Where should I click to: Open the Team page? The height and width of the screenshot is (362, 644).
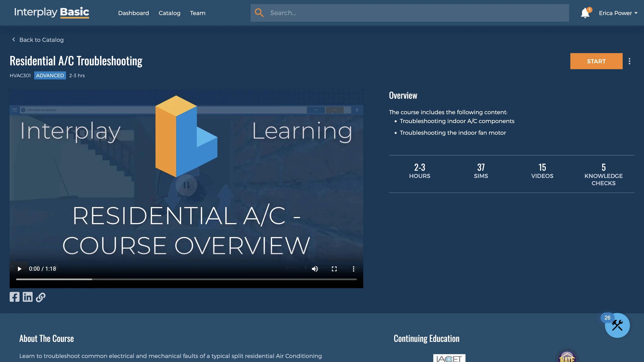(197, 13)
